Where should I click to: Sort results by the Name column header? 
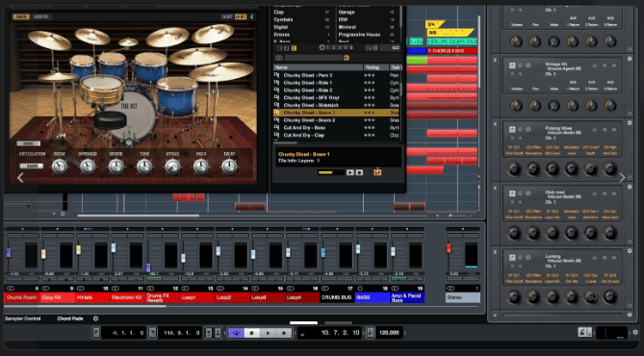(x=318, y=67)
